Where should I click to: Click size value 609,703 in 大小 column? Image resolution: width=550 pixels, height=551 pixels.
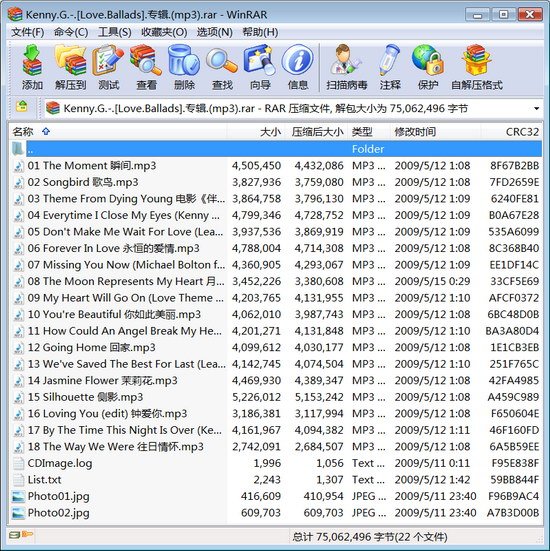coord(261,513)
